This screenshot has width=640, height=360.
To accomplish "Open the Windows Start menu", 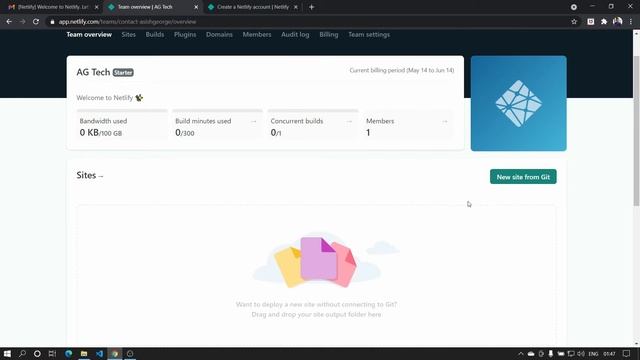I will [x=7, y=353].
